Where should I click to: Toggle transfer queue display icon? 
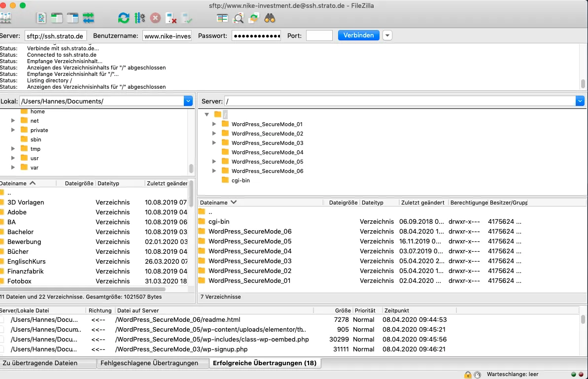(89, 18)
